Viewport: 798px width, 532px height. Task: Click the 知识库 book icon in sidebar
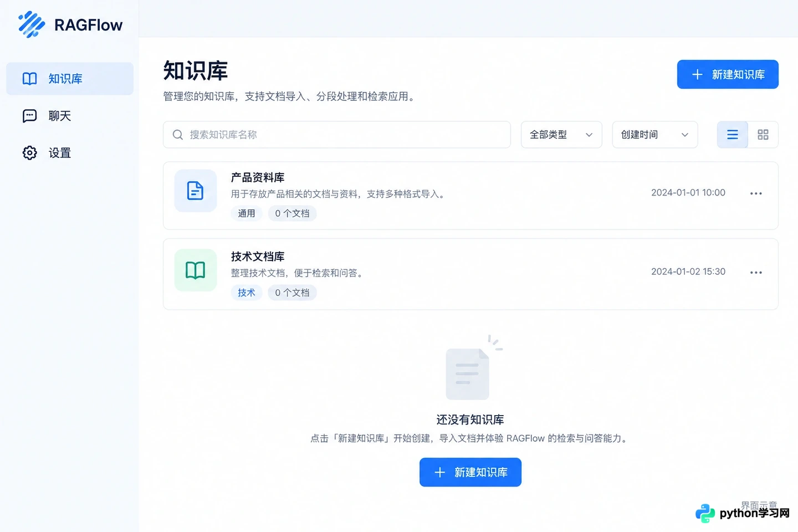click(x=29, y=79)
